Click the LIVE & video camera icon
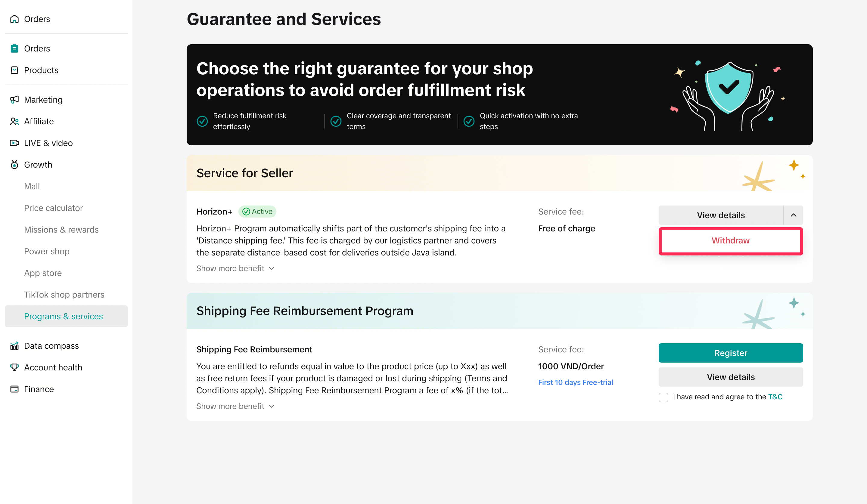 click(14, 143)
